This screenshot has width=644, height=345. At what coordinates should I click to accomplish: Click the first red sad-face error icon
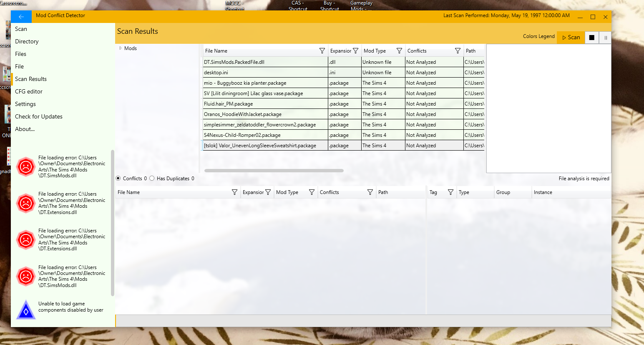point(26,167)
